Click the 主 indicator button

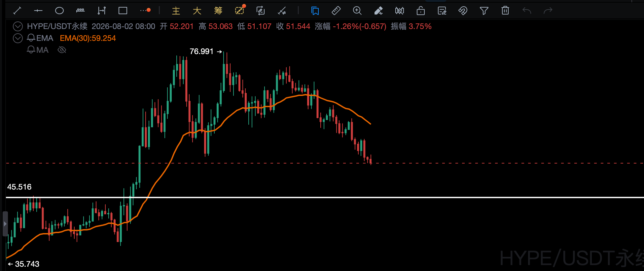click(176, 11)
